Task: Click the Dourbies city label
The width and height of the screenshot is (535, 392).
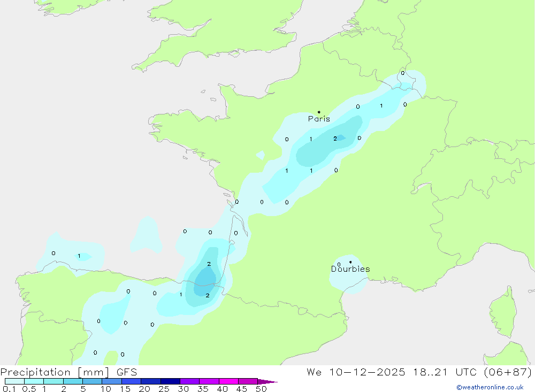Action: [x=350, y=269]
